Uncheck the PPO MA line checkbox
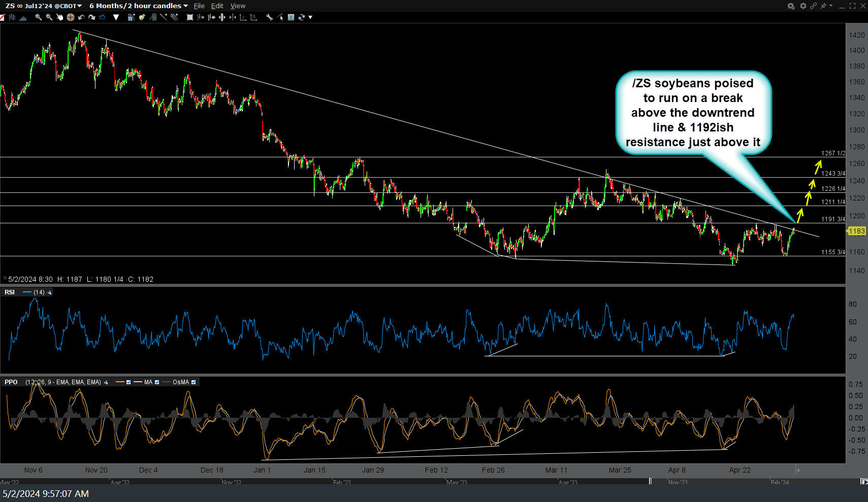The width and height of the screenshot is (868, 502). click(x=157, y=382)
